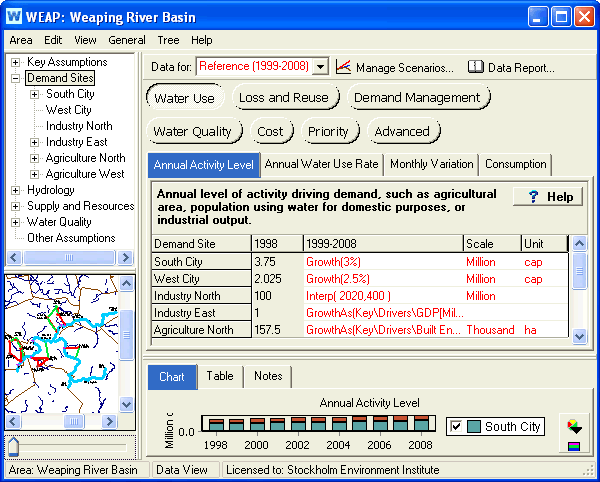Switch to Annual Water Use Rate tab
Screen dimensions: 600x482
pos(321,164)
